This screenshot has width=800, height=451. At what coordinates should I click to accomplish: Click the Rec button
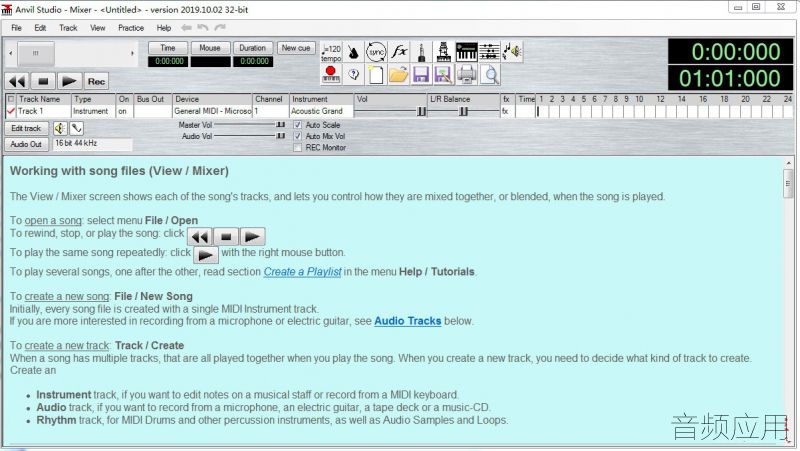click(x=96, y=81)
